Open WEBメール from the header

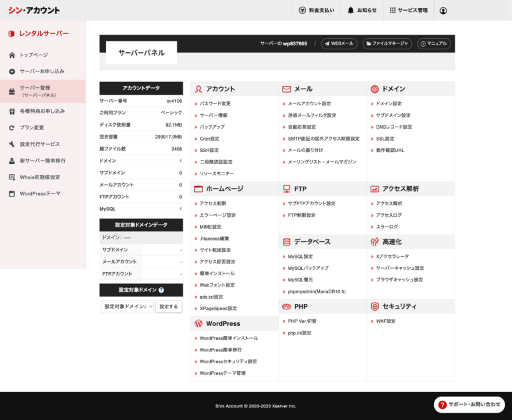pyautogui.click(x=339, y=43)
